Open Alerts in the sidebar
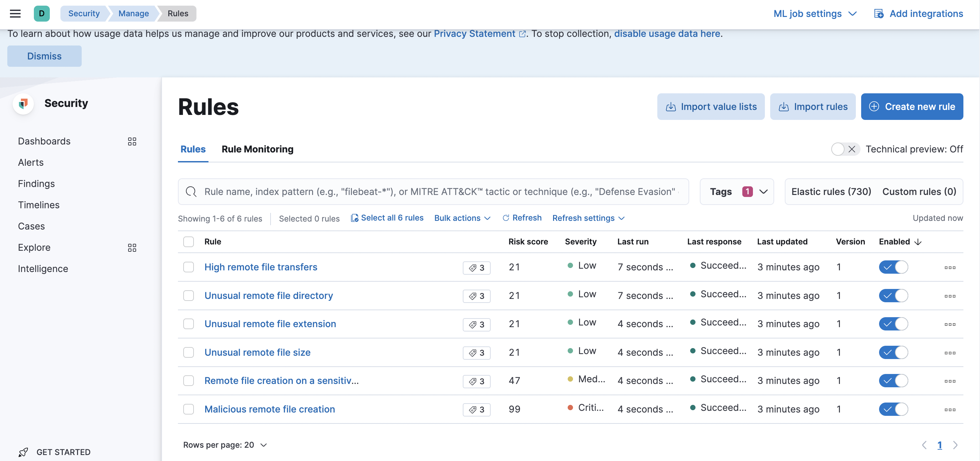This screenshot has width=980, height=461. pos(31,162)
